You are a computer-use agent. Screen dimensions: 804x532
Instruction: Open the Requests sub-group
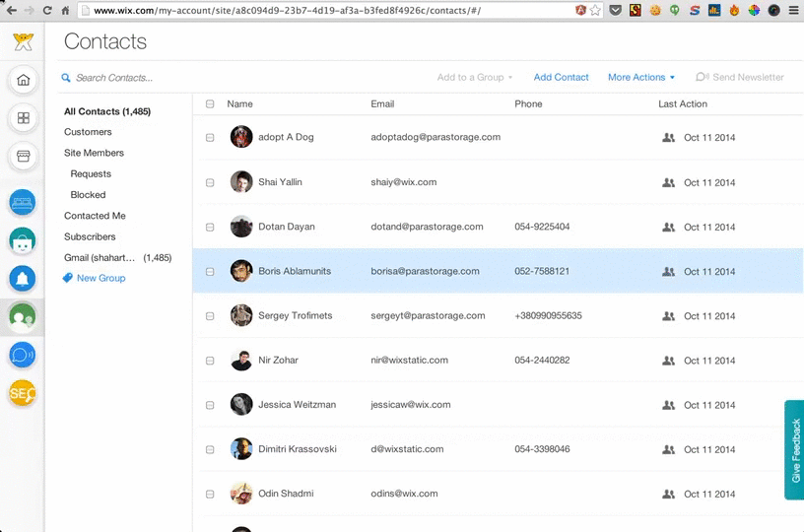click(x=91, y=173)
